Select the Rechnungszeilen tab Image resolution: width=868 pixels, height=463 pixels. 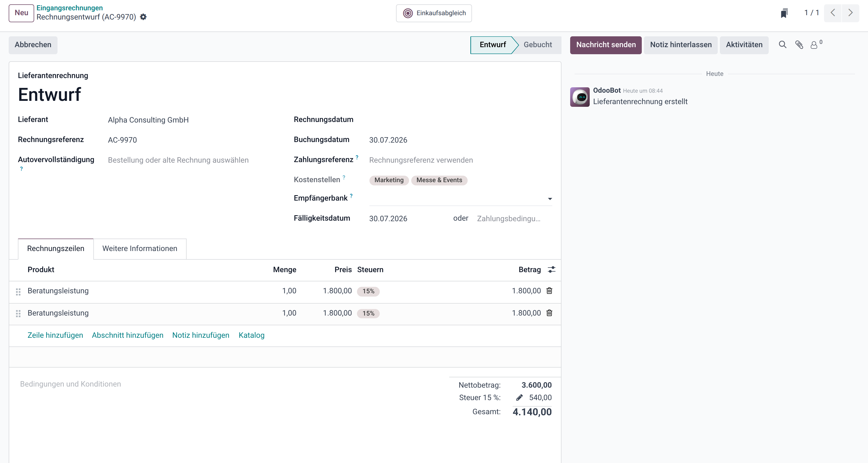click(56, 249)
